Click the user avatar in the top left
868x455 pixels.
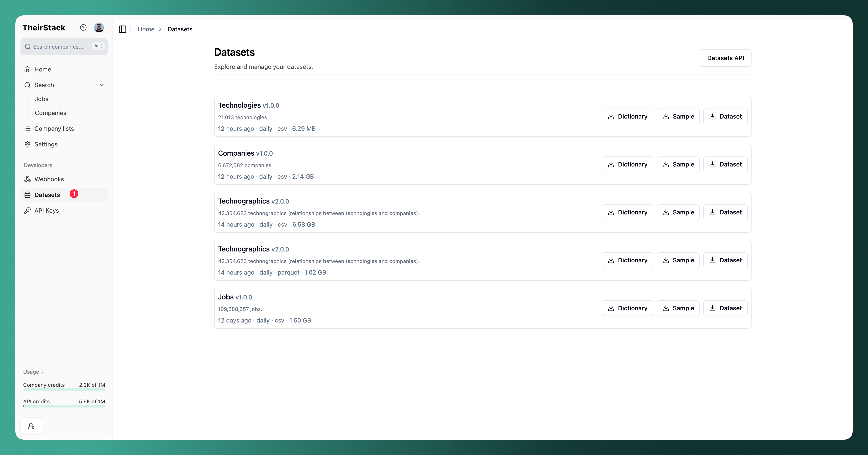coord(99,27)
